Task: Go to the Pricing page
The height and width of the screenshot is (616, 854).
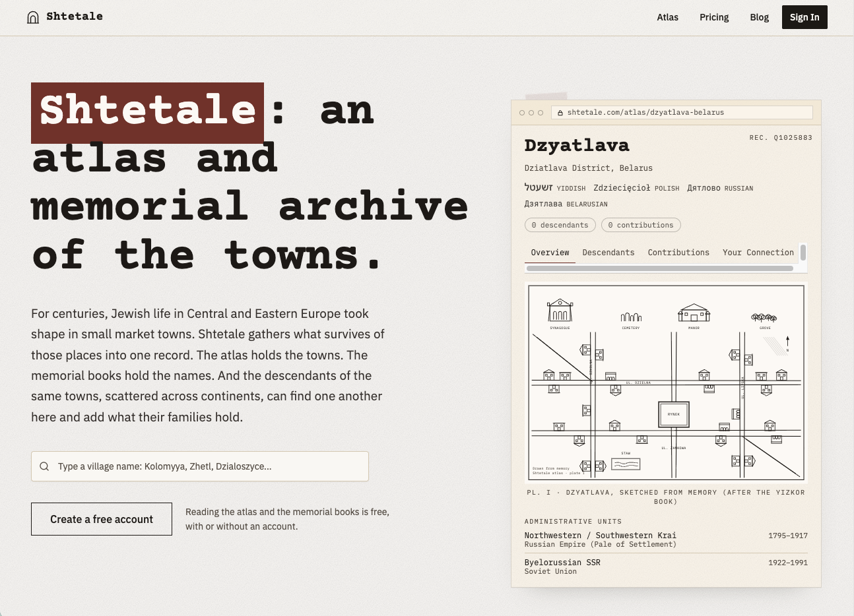Action: [714, 17]
